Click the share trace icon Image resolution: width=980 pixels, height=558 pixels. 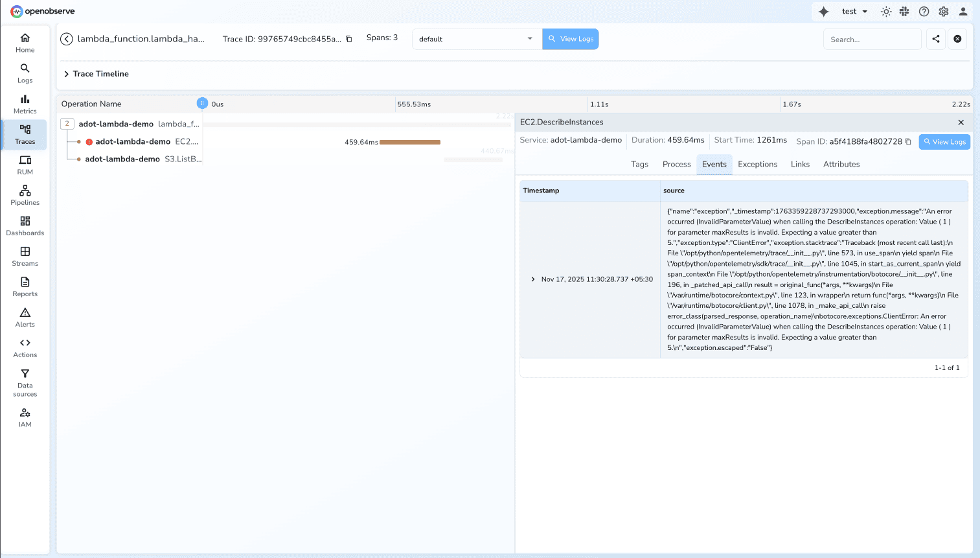coord(935,39)
